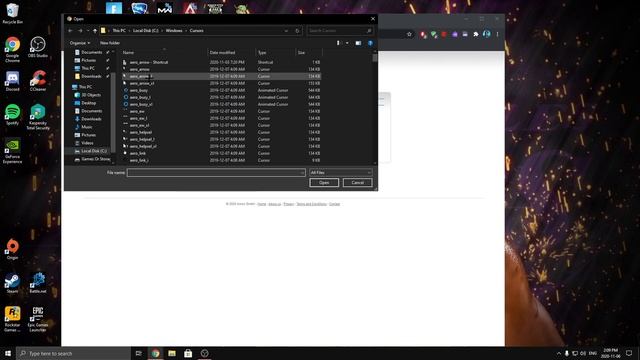
Task: Open Chrome profile avatar
Action: 487,34
